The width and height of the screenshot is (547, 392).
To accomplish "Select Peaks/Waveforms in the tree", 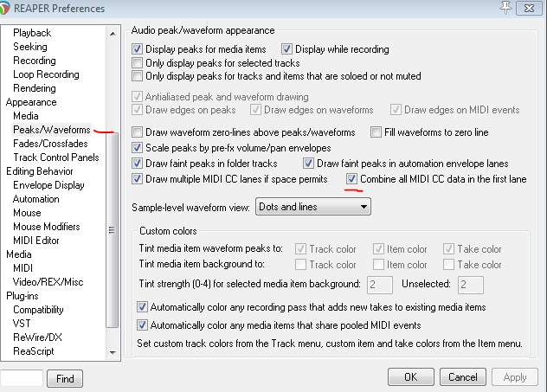I will [52, 130].
